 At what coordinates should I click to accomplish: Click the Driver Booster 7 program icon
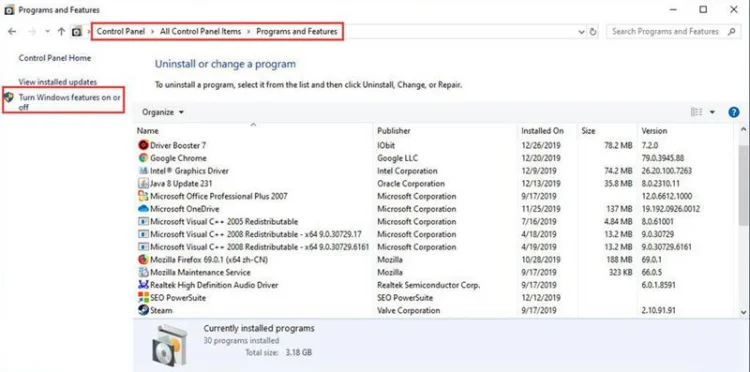(143, 145)
